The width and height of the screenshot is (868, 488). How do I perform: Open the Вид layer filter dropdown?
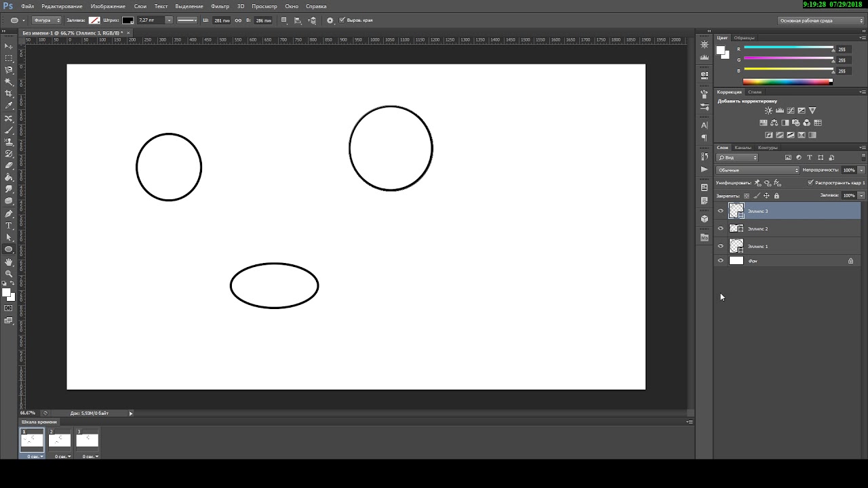(x=737, y=158)
